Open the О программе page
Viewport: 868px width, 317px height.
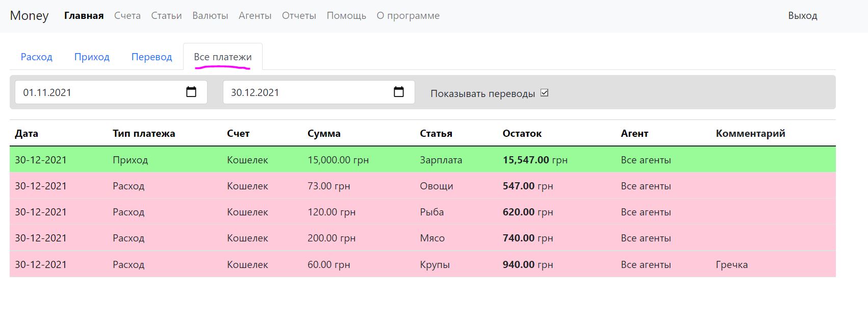point(408,16)
